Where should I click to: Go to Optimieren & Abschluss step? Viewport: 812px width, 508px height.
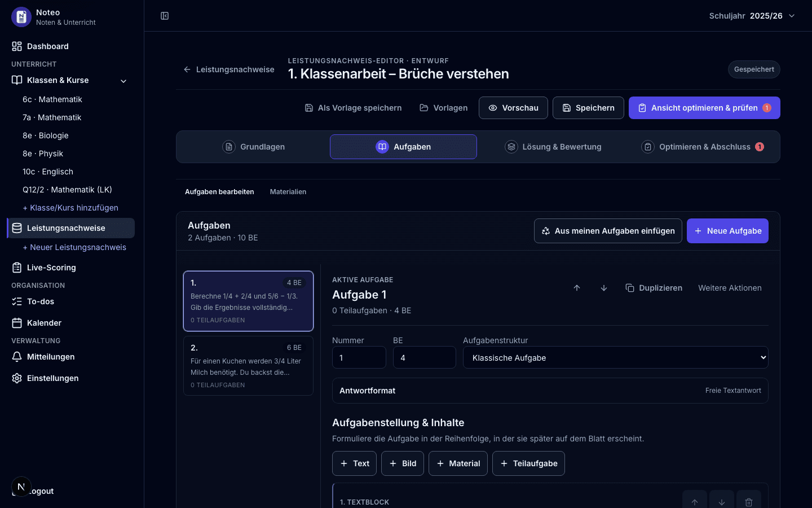[x=703, y=147]
